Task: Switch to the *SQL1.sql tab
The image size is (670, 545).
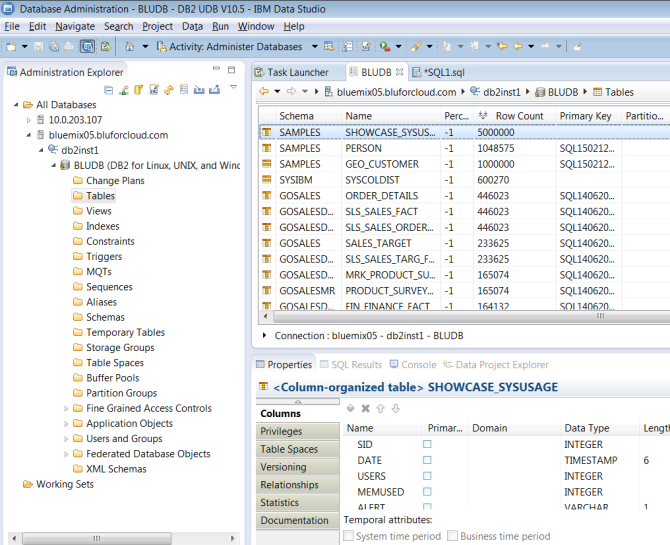Action: 439,72
